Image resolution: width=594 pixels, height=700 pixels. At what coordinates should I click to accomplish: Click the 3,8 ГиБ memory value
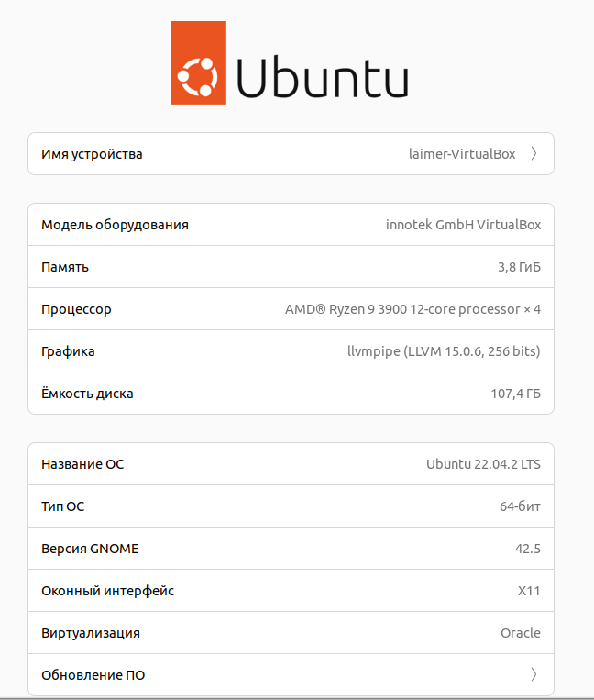point(519,267)
